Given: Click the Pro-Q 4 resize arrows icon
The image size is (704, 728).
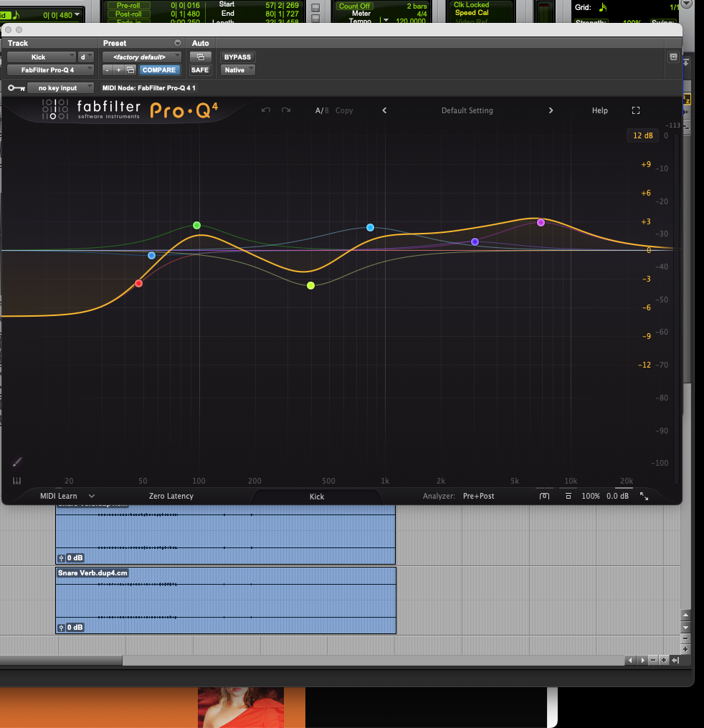Looking at the screenshot, I should 644,496.
